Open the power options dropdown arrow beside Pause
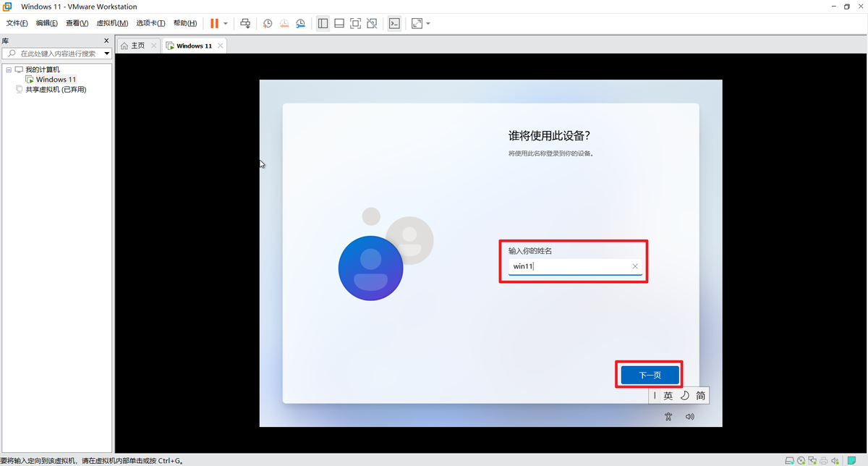This screenshot has width=868, height=466. pos(226,23)
